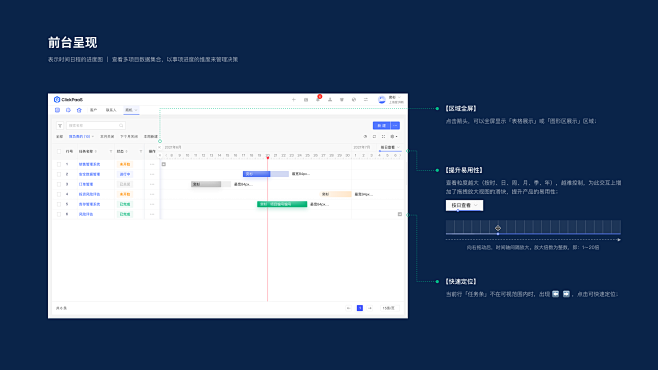Switch to the 客户 tab
Image resolution: width=658 pixels, height=370 pixels.
pos(93,110)
